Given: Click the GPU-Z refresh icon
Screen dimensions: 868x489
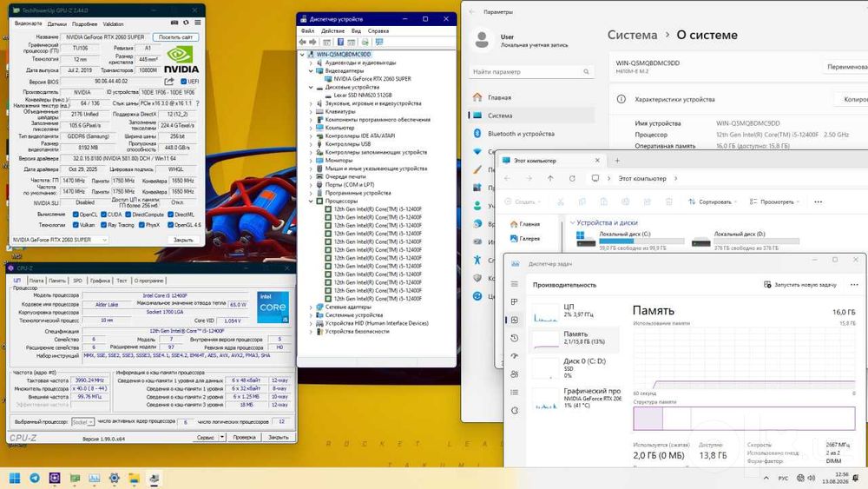Looking at the screenshot, I should point(186,23).
